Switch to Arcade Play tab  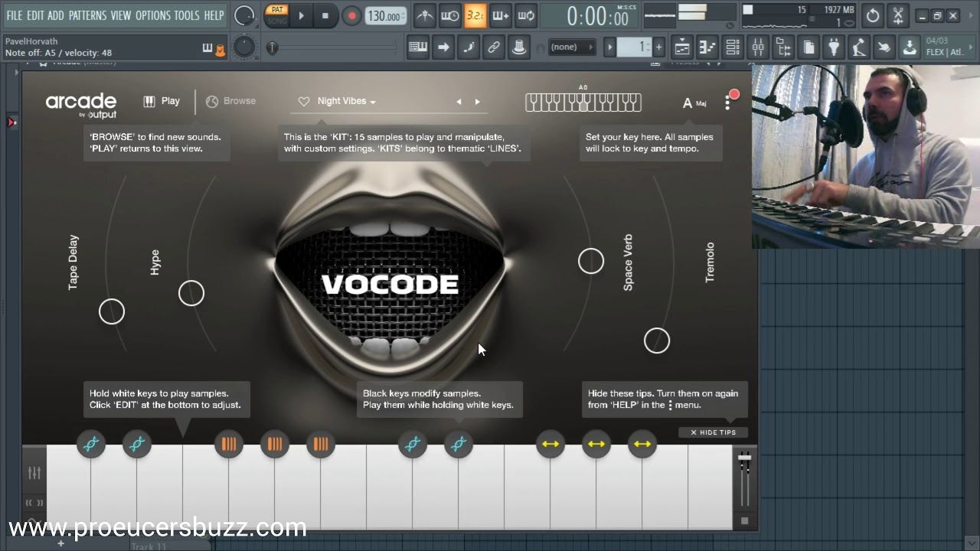(162, 101)
